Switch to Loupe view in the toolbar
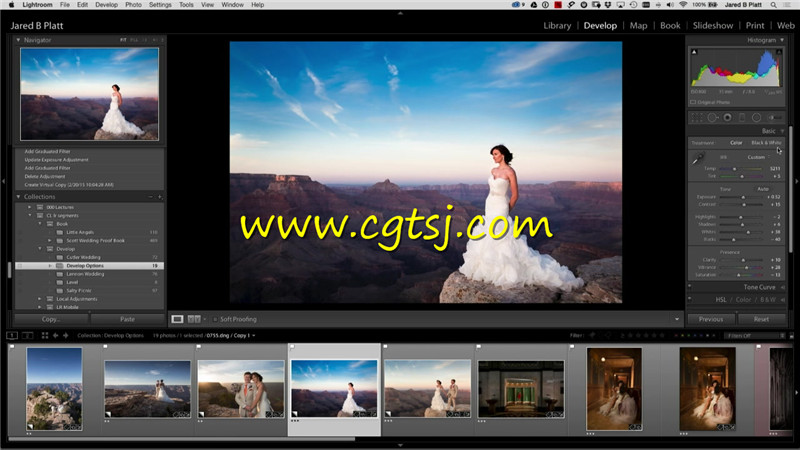This screenshot has height=450, width=800. point(177,319)
